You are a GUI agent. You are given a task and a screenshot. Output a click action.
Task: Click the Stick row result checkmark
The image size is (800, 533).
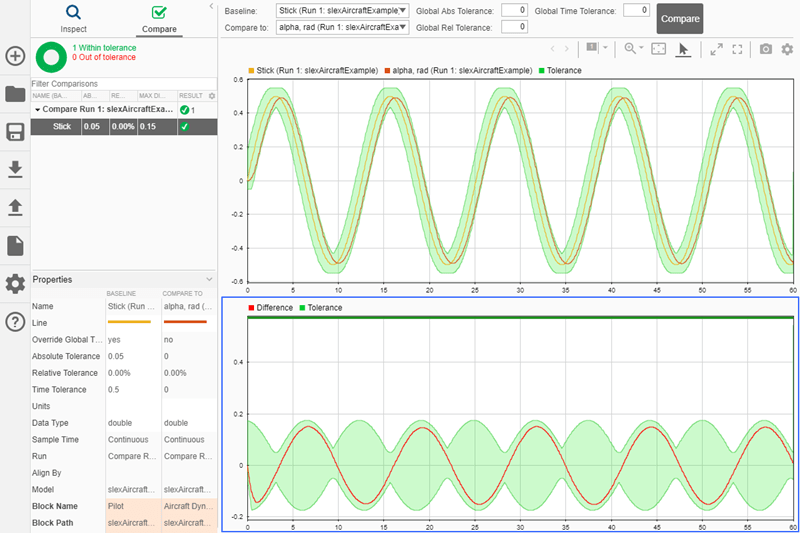184,127
